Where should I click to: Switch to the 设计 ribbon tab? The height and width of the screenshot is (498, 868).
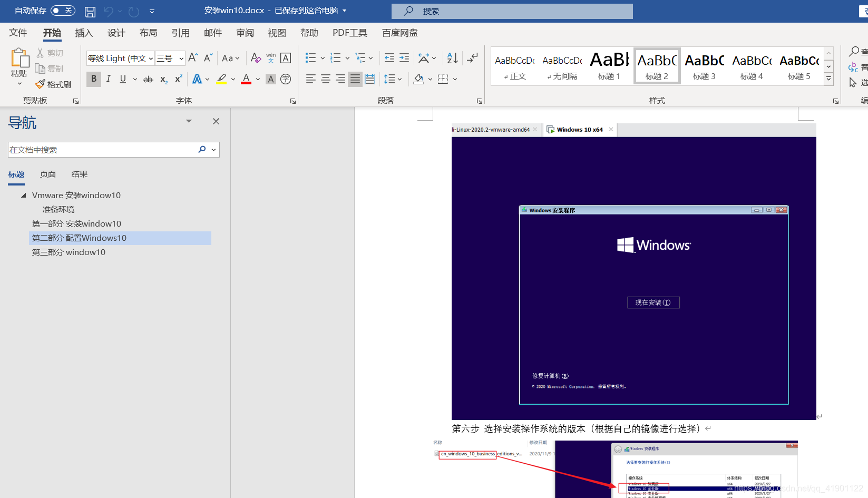tap(116, 33)
